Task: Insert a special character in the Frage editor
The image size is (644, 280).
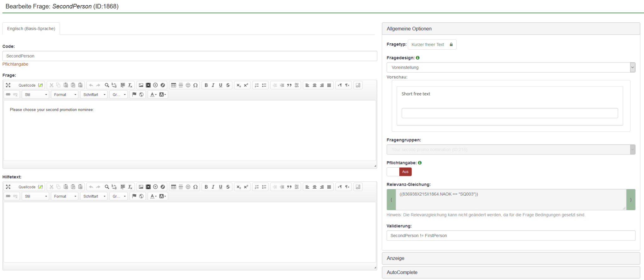Action: click(195, 85)
